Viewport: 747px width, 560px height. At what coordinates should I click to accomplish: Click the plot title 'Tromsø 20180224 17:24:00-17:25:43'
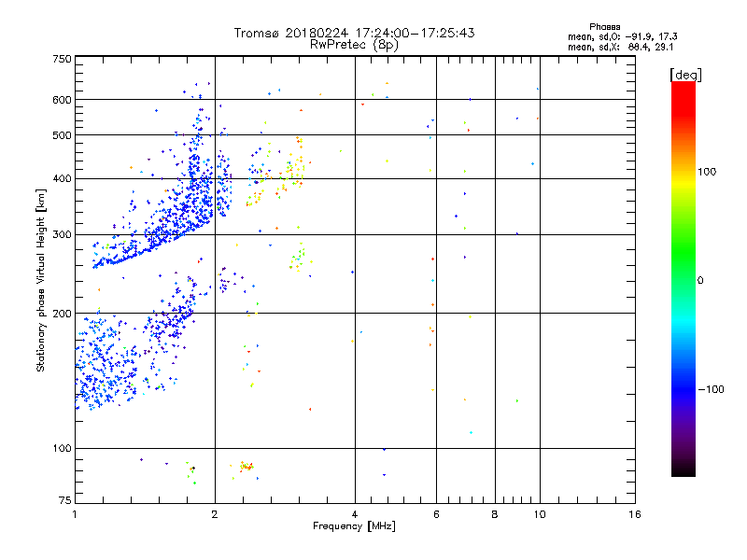pos(354,33)
